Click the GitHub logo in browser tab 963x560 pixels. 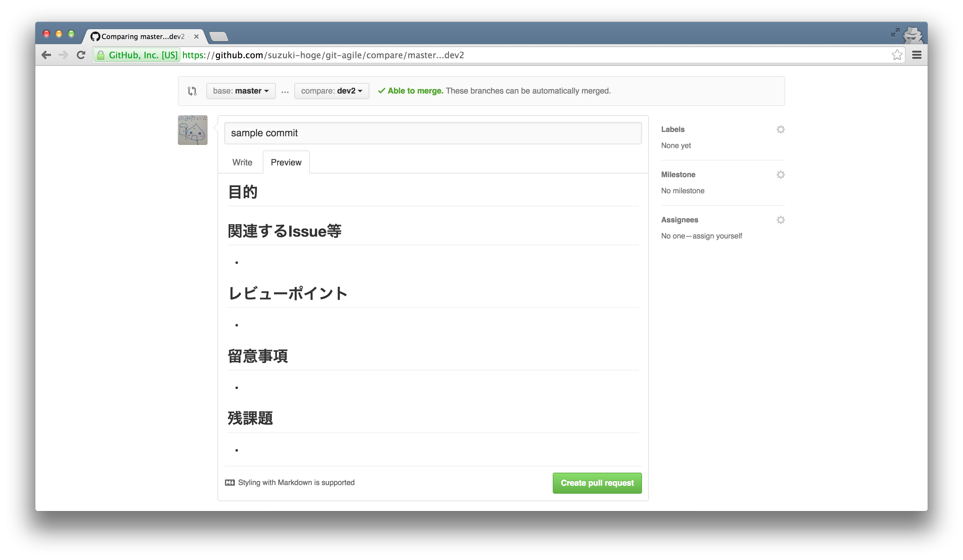pos(95,36)
